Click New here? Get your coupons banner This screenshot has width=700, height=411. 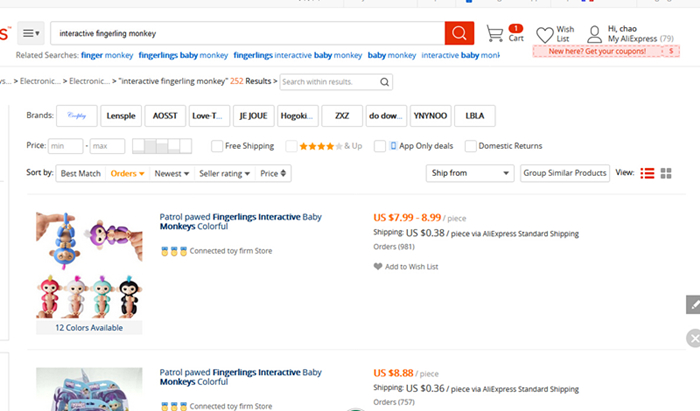pyautogui.click(x=606, y=51)
